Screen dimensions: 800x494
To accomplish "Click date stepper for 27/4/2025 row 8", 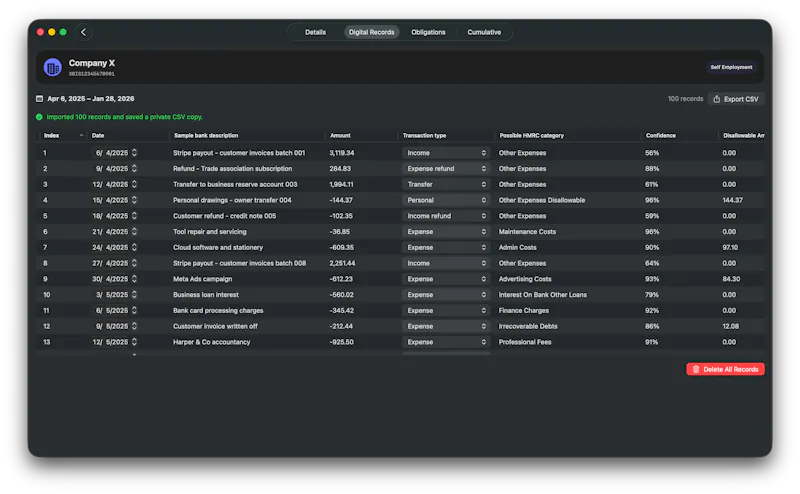I will tap(134, 263).
